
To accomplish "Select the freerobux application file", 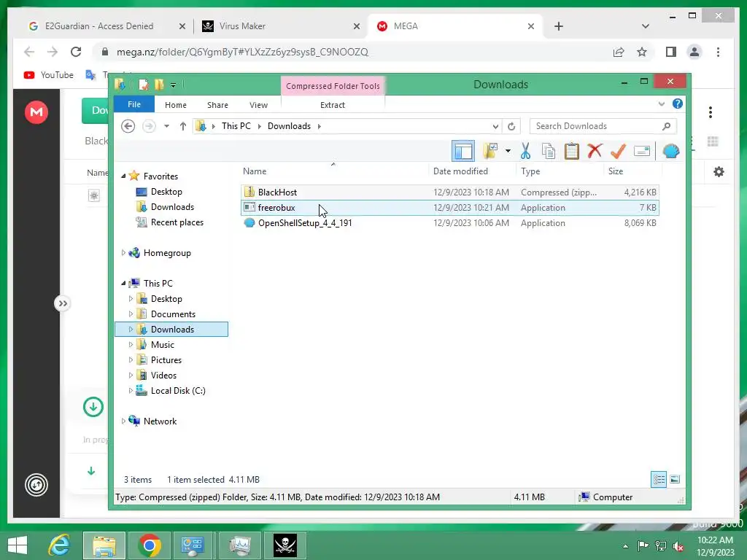I will pyautogui.click(x=450, y=208).
